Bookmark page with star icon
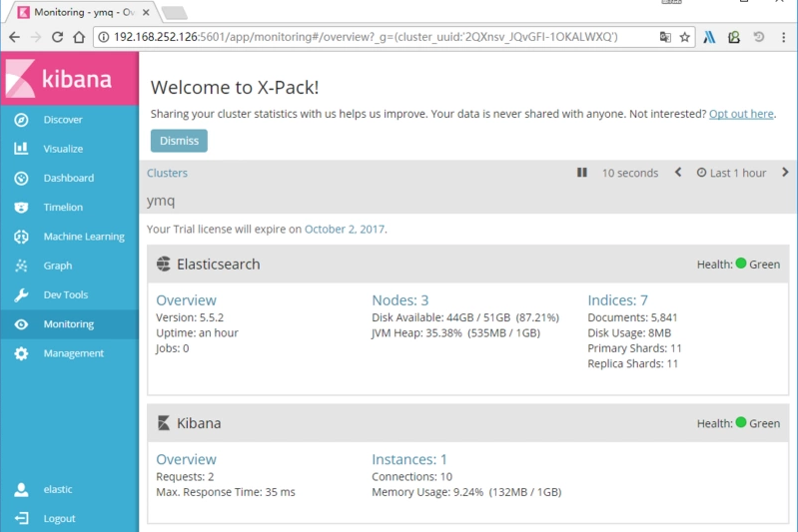Viewport: 798px width, 532px height. tap(684, 37)
